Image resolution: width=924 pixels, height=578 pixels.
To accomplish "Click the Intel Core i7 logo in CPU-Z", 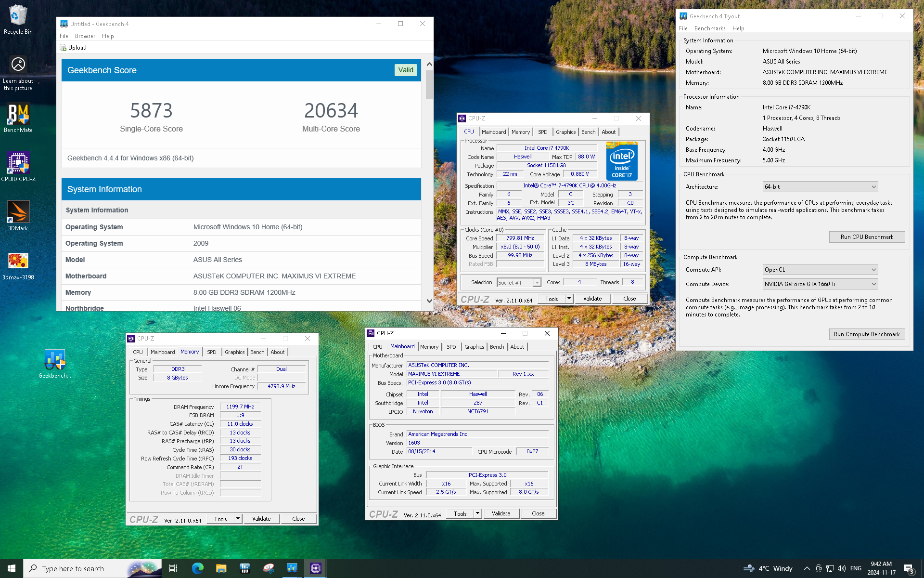I will click(x=622, y=161).
